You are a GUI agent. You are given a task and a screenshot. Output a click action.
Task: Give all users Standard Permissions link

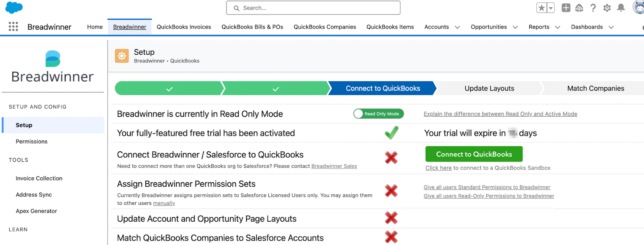pos(487,187)
